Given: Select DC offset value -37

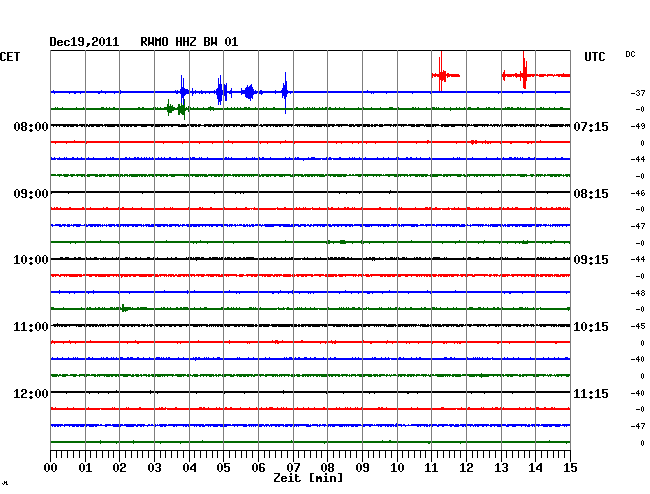Looking at the screenshot, I should pyautogui.click(x=638, y=93).
